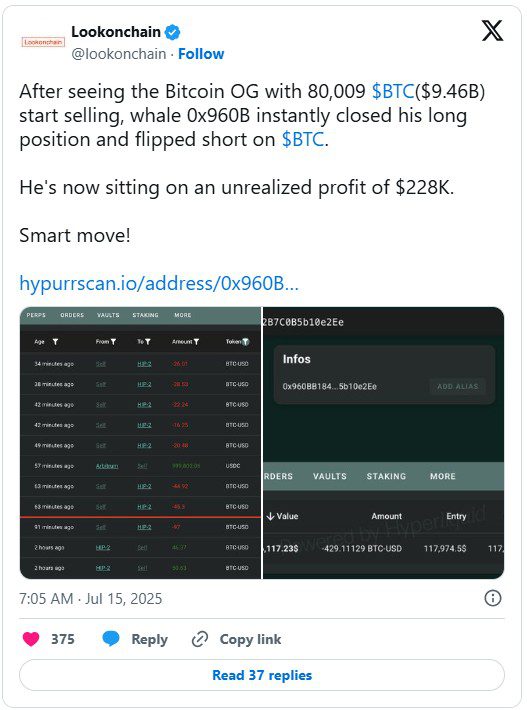Click the blue verified badge icon

pos(172,32)
